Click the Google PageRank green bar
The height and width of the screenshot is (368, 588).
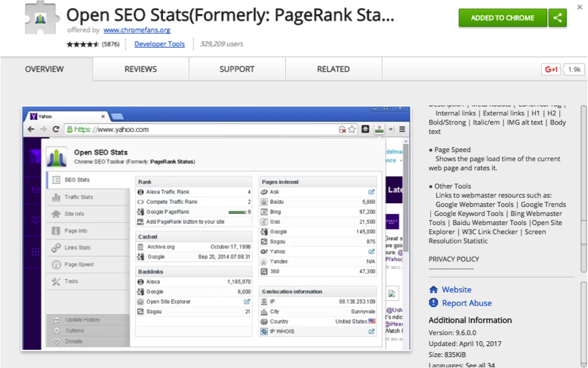point(237,212)
